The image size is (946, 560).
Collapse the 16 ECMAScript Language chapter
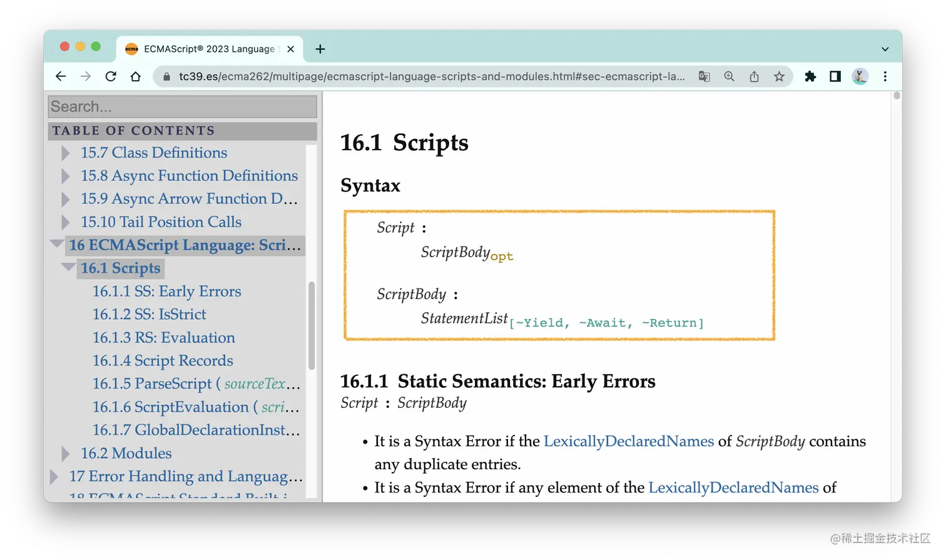[57, 244]
